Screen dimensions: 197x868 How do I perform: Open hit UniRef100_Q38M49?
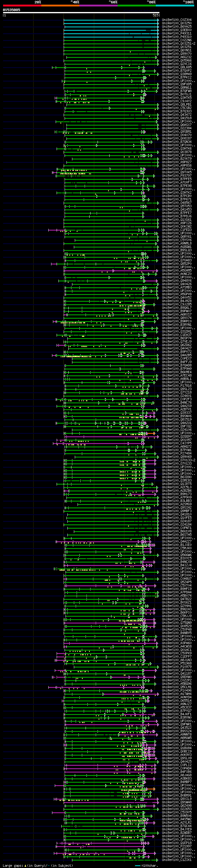pos(176,74)
